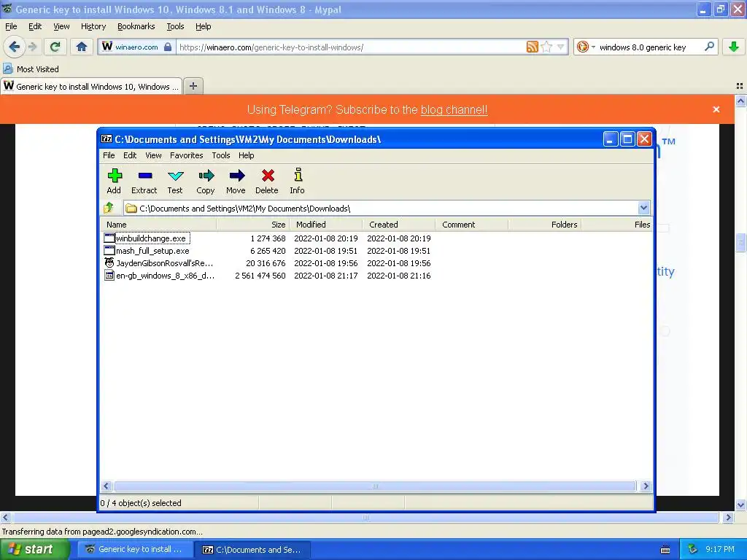The image size is (747, 560).
Task: Click the 7-Zip horizontal scrollbar thumb
Action: coord(375,486)
